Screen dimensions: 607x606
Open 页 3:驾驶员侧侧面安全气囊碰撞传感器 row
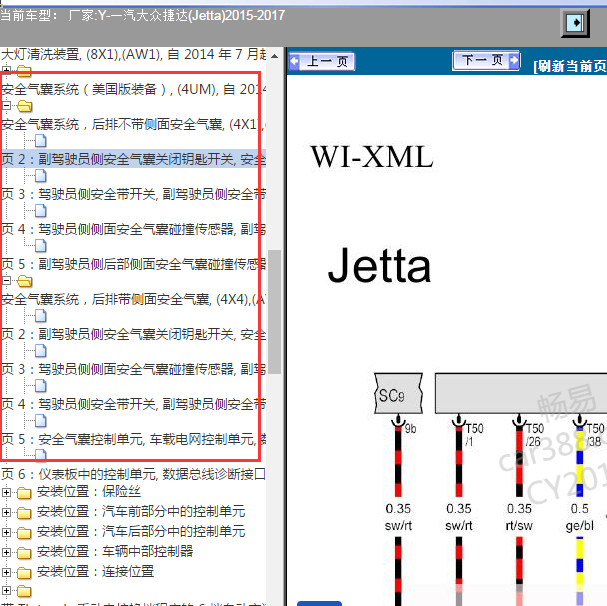click(x=133, y=369)
